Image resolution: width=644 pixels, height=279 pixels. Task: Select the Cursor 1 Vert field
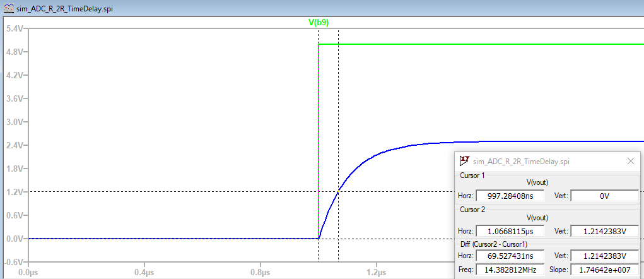(x=604, y=196)
